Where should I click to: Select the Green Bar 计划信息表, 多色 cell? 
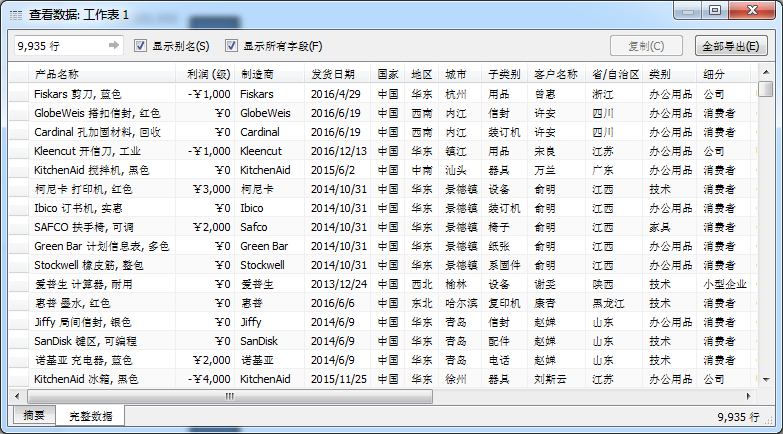[x=102, y=246]
